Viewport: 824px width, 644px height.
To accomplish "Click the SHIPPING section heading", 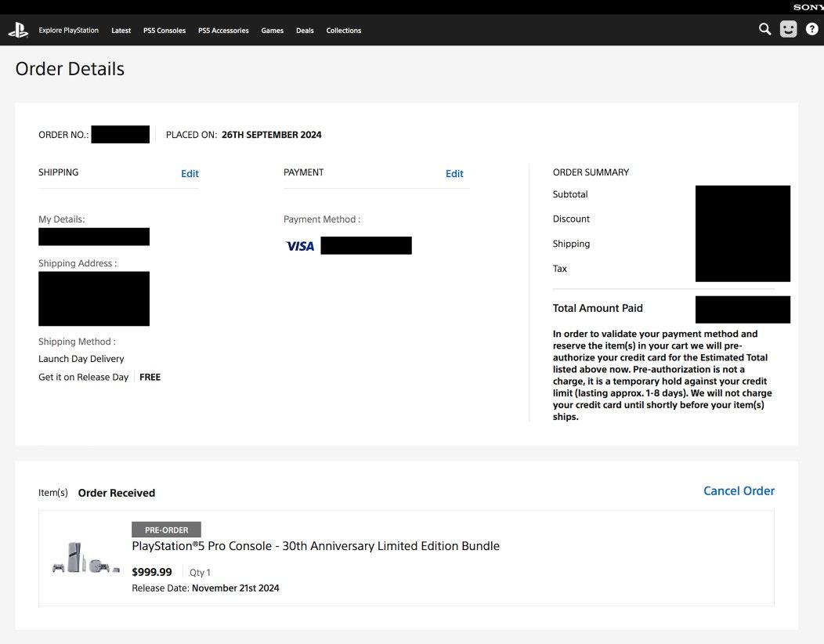I will (x=58, y=172).
